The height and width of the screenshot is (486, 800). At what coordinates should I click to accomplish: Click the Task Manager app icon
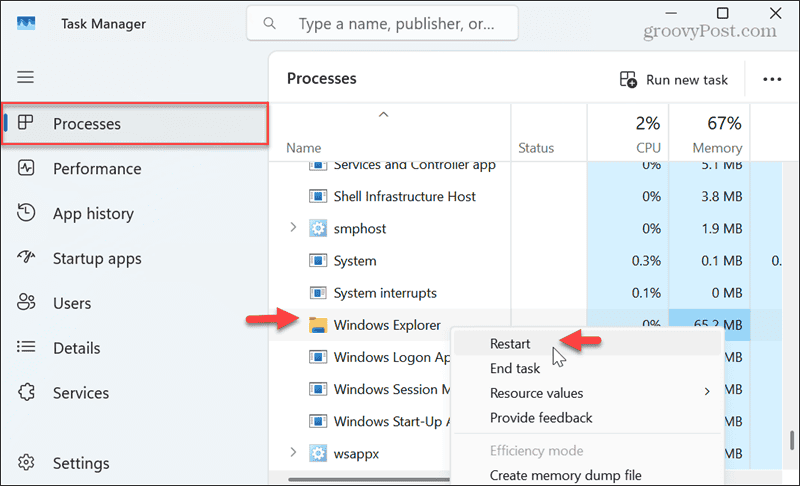tap(26, 23)
